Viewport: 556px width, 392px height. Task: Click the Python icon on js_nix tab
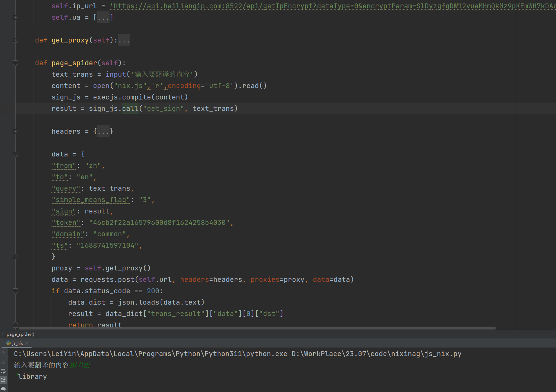pos(8,343)
